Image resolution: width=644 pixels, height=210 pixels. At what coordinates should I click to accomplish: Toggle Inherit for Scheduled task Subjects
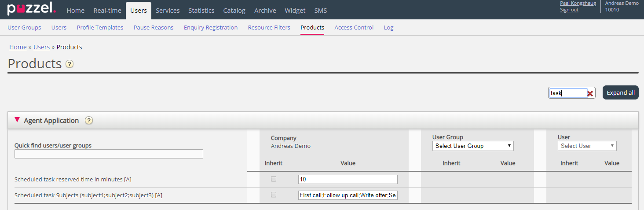tap(274, 195)
